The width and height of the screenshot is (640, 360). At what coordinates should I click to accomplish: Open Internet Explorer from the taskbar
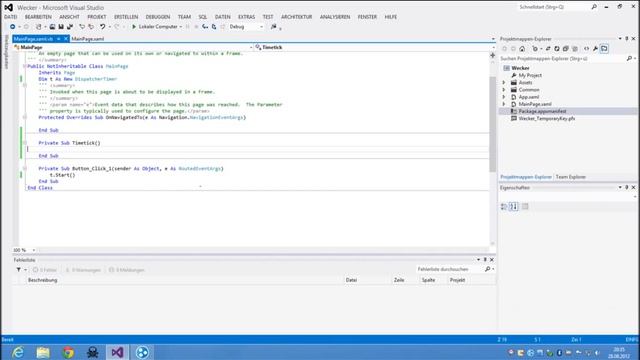[18, 352]
